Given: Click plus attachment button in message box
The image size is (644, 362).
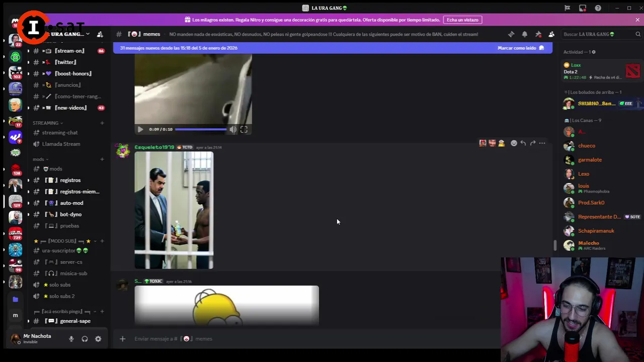Looking at the screenshot, I should coord(122,339).
